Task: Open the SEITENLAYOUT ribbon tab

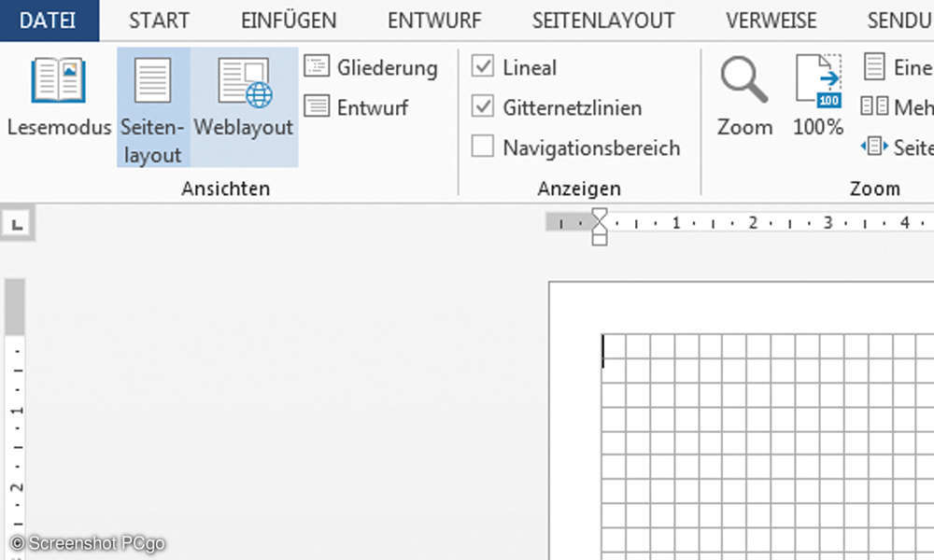Action: click(602, 20)
